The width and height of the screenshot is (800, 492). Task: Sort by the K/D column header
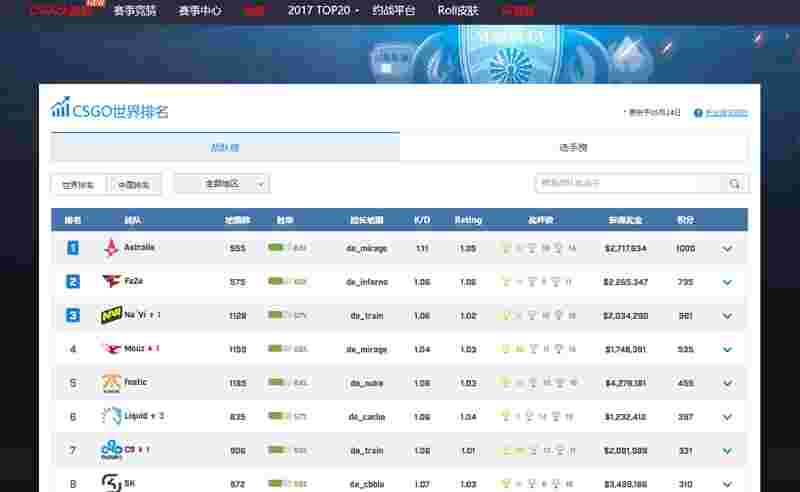pos(422,220)
